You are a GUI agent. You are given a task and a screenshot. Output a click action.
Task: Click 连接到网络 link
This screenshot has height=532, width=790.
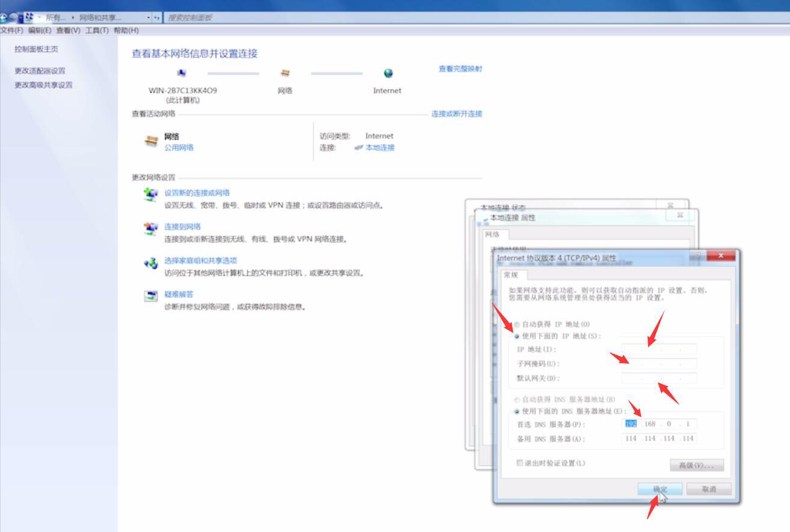click(183, 227)
